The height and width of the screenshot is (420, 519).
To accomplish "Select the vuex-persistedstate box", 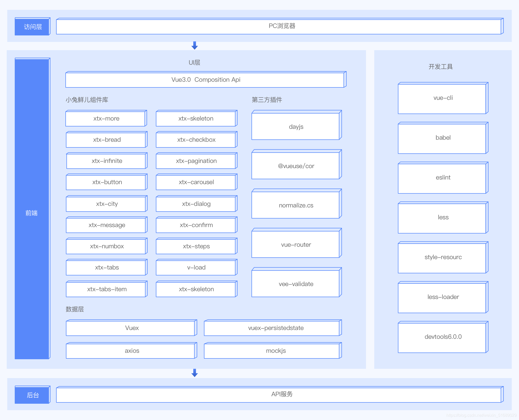I will point(273,328).
